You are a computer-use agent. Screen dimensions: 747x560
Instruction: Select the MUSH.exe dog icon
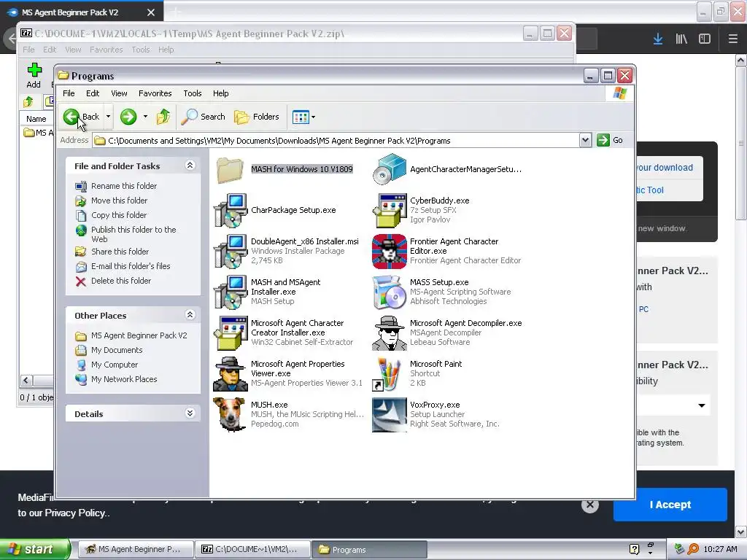click(230, 415)
